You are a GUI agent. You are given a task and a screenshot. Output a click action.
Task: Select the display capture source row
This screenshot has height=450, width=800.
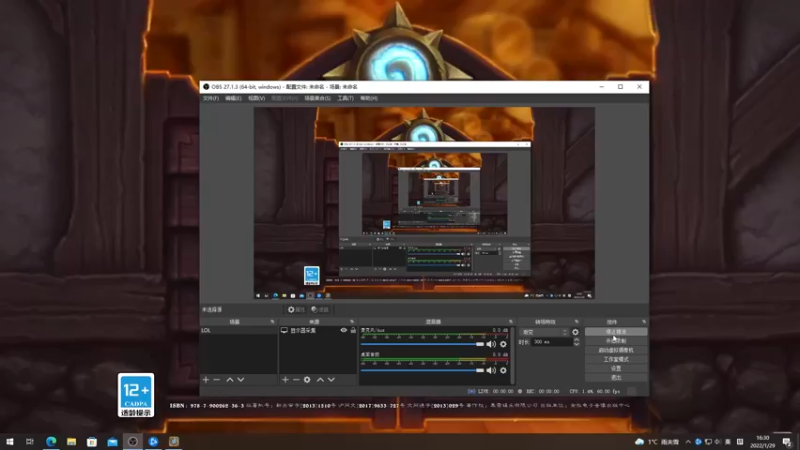tap(318, 330)
